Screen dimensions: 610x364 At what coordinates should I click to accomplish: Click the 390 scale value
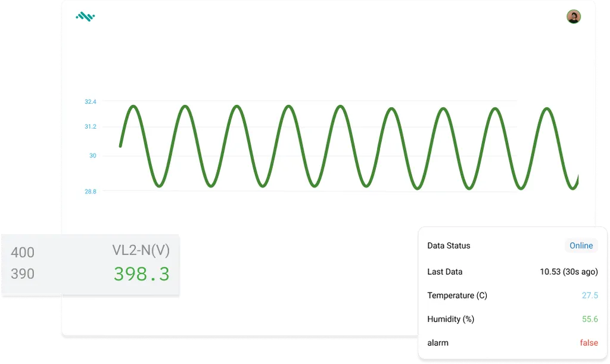tap(23, 274)
